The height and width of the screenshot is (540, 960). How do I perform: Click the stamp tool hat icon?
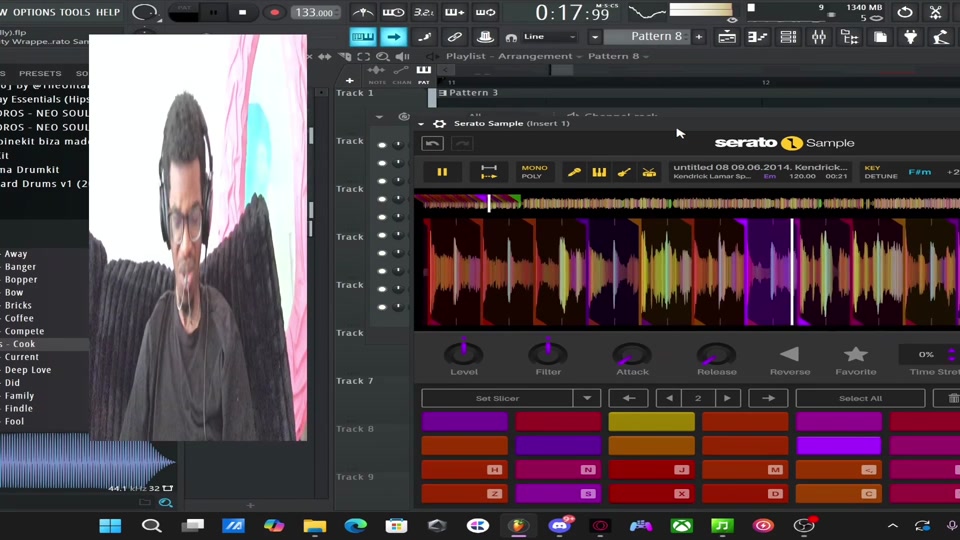tap(485, 37)
